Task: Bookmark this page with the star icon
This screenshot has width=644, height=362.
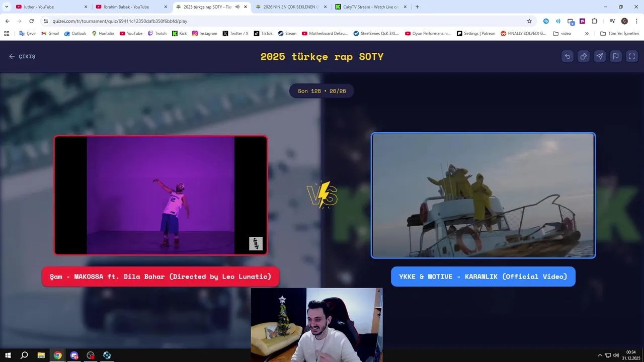Action: (x=529, y=21)
